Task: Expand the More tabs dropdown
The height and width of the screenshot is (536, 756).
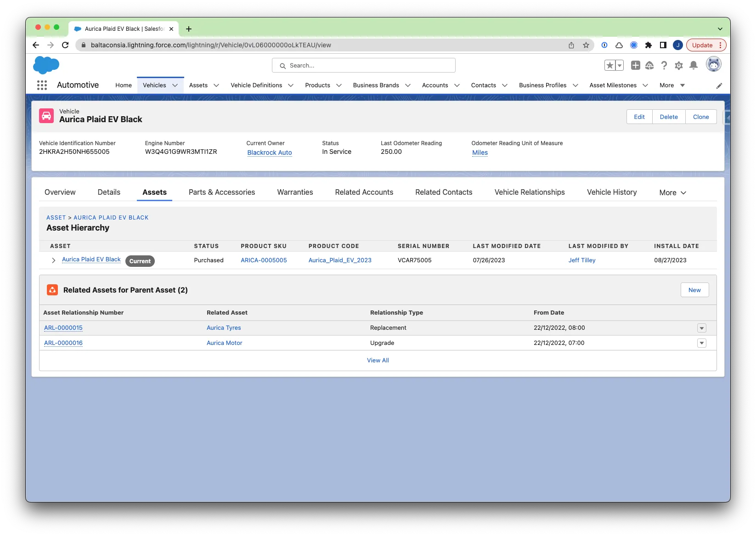Action: (672, 193)
